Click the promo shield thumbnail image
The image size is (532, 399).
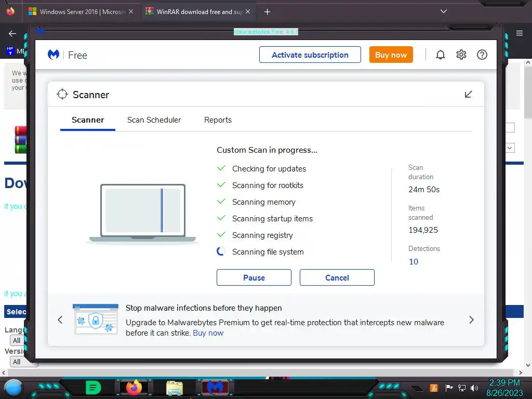pyautogui.click(x=96, y=320)
